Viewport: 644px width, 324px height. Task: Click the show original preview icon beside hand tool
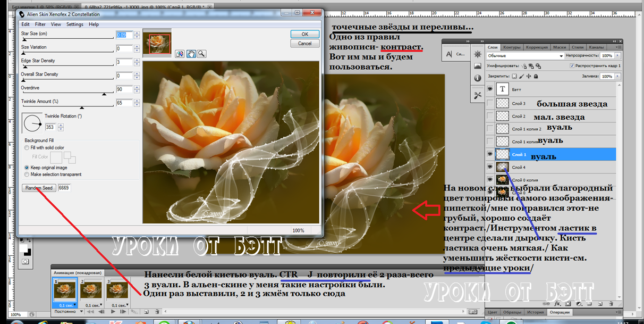point(180,54)
